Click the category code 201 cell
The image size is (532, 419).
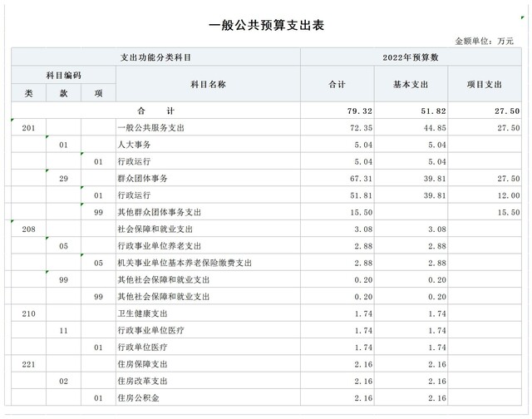(28, 128)
